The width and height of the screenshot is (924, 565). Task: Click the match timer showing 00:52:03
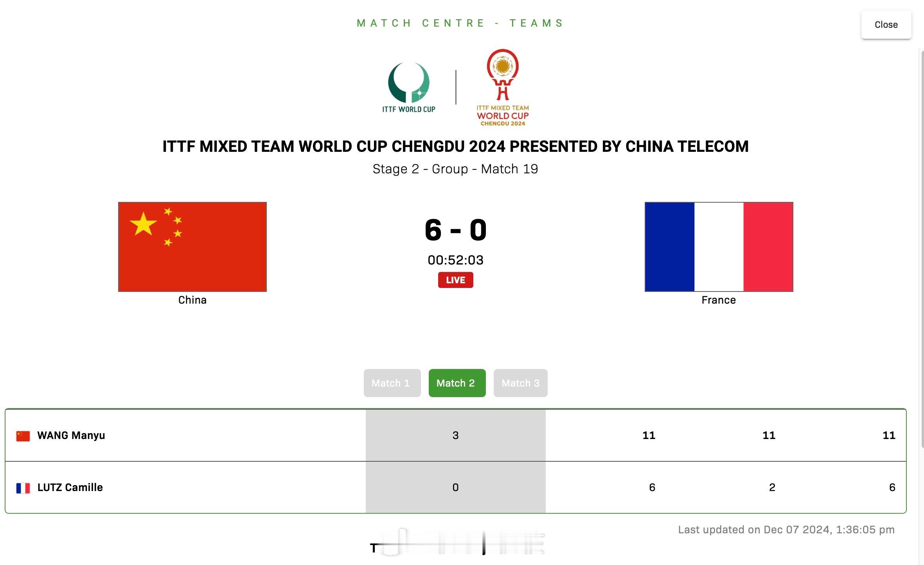coord(455,259)
